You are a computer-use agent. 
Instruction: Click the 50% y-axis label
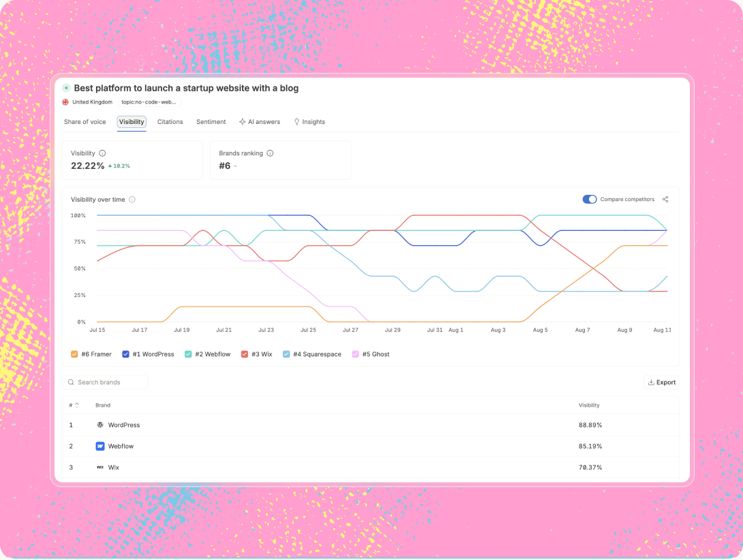coord(80,268)
